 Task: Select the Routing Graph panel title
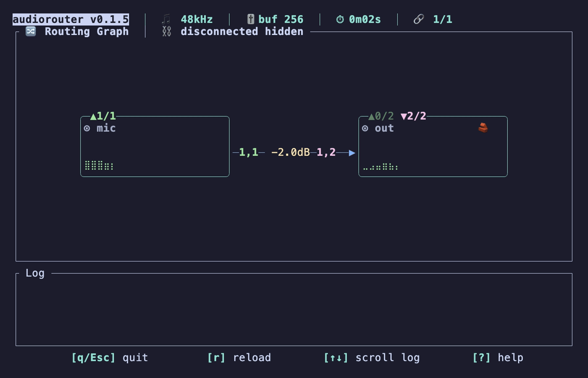tap(87, 31)
